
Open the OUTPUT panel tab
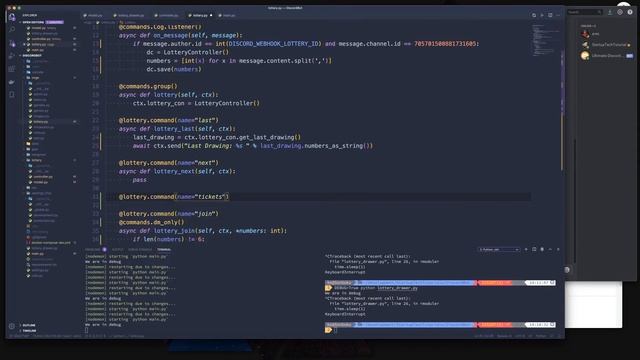point(117,249)
